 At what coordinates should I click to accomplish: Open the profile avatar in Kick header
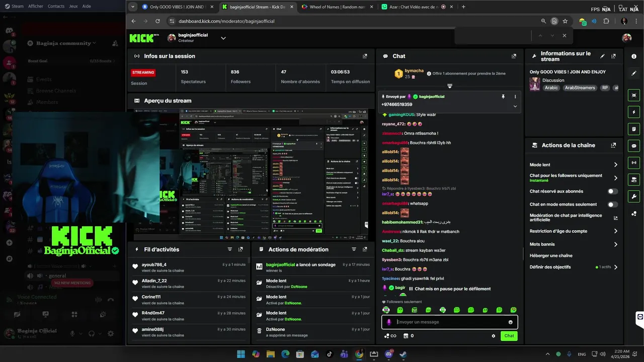(626, 38)
